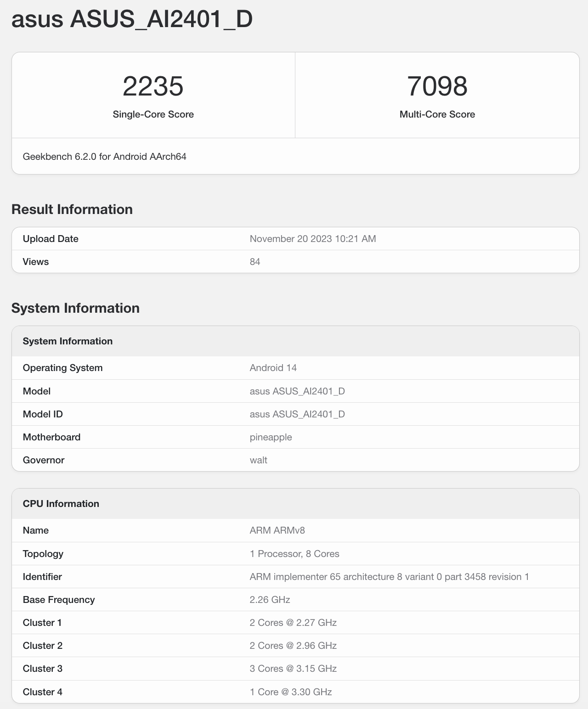Select the Multi-Core Score label
588x709 pixels.
click(437, 114)
